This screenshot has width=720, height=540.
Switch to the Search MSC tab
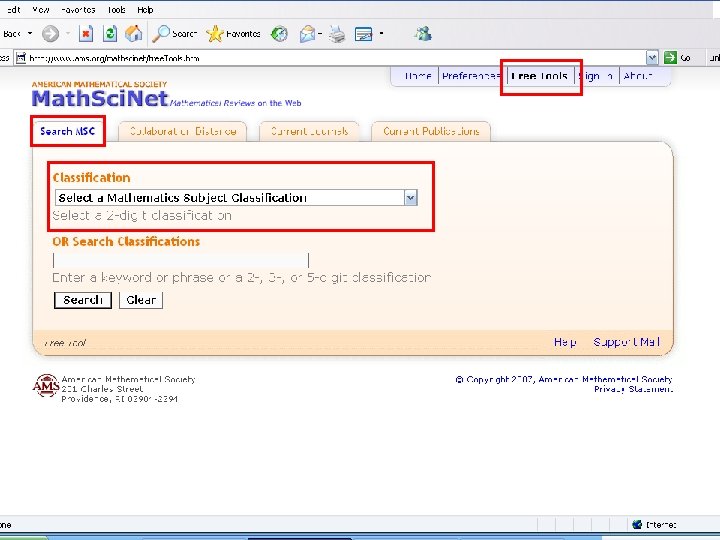(x=68, y=131)
